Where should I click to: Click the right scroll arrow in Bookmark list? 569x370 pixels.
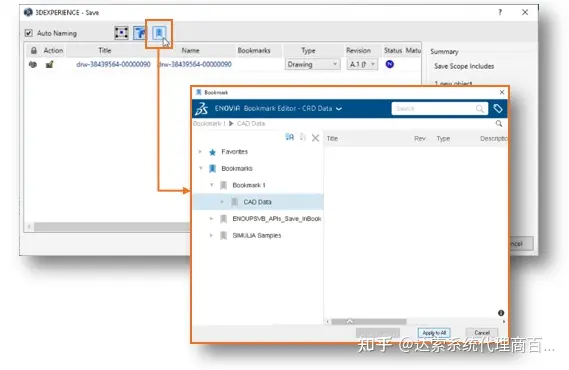(504, 321)
